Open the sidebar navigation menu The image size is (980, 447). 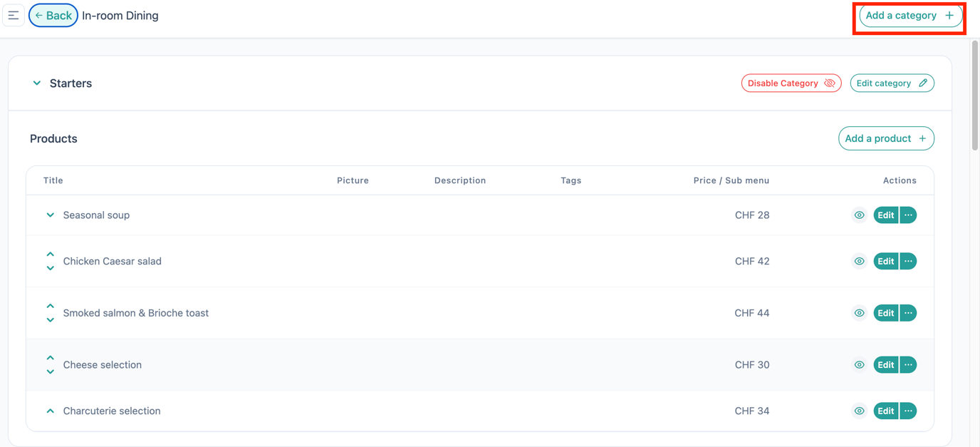tap(13, 15)
